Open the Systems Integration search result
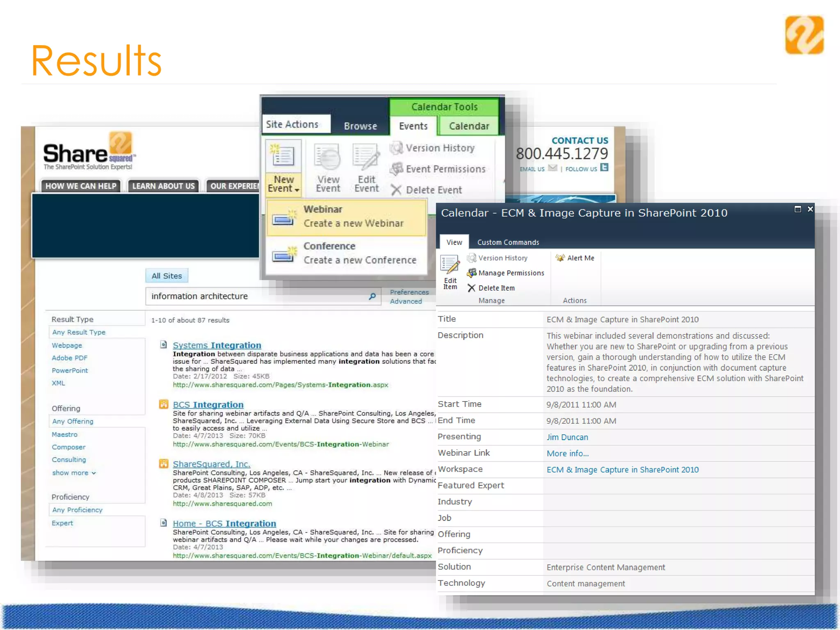Viewport: 840px width, 630px height. click(x=217, y=345)
